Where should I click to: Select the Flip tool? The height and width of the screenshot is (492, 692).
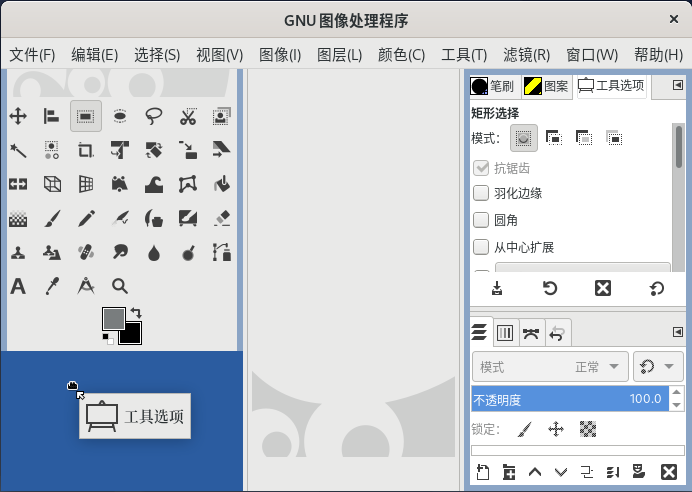pyautogui.click(x=18, y=184)
